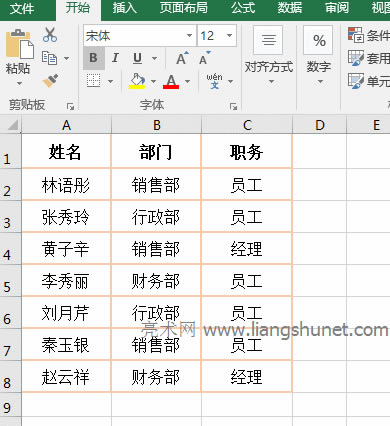
Task: Open the font name dropdown arrow
Action: [189, 36]
